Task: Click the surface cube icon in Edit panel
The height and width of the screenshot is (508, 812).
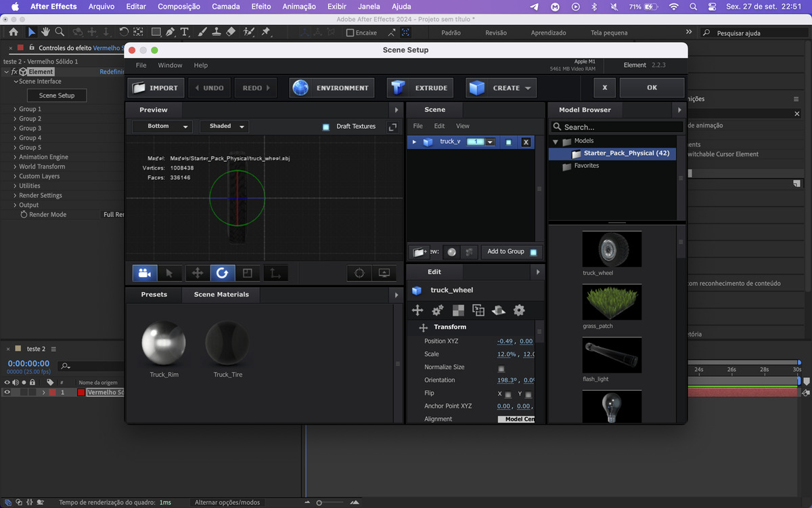Action: [x=499, y=310]
